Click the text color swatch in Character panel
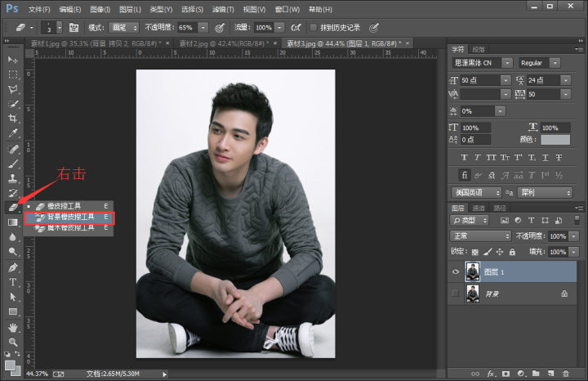Image resolution: width=588 pixels, height=381 pixels. (x=555, y=140)
